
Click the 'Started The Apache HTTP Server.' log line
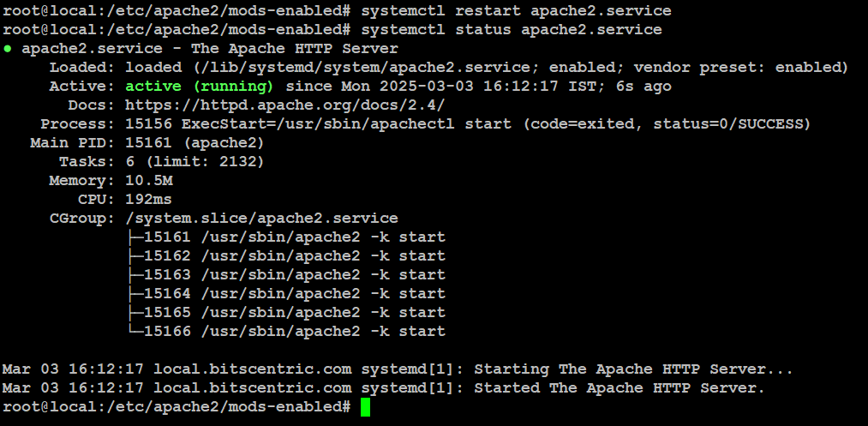point(384,387)
